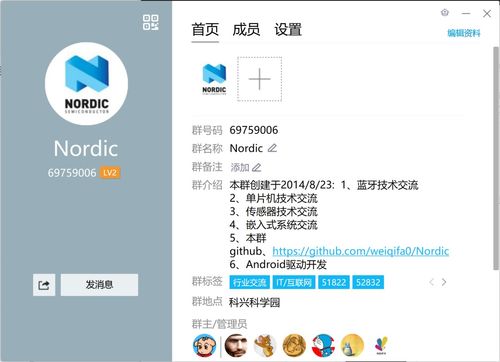Click the 编辑资料 link
The width and height of the screenshot is (500, 362).
464,33
